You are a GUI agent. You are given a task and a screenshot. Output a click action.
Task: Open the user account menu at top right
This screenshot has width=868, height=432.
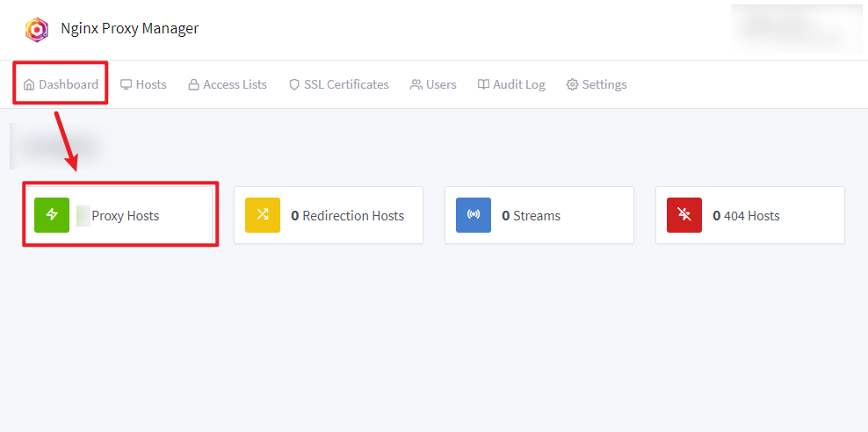point(796,29)
